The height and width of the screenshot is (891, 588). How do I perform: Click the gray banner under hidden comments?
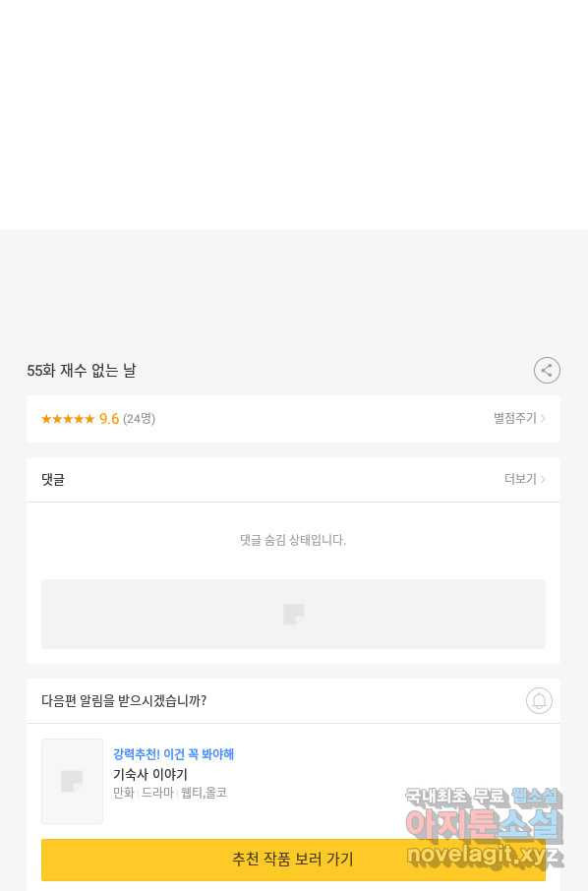(x=293, y=615)
